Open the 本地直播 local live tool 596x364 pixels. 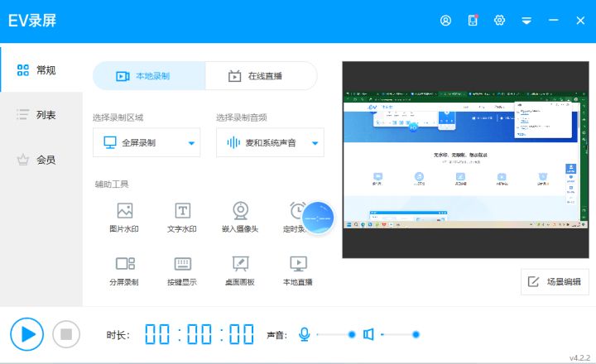298,271
